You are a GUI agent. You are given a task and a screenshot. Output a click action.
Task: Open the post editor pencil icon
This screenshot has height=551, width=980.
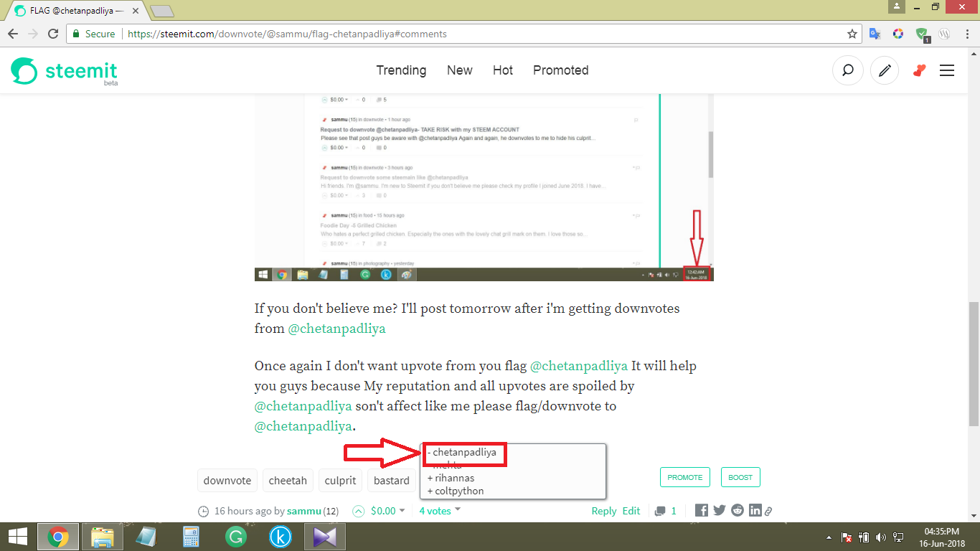(x=885, y=70)
